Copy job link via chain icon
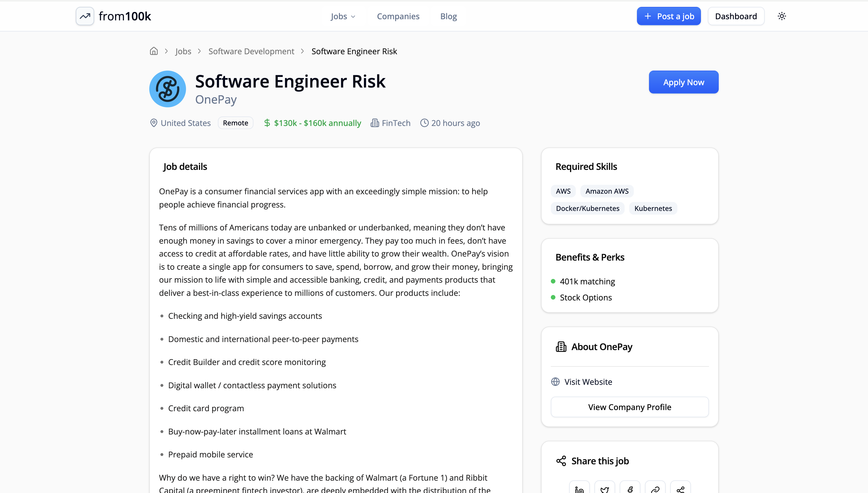Screen dimensions: 868x493 [x=655, y=489]
